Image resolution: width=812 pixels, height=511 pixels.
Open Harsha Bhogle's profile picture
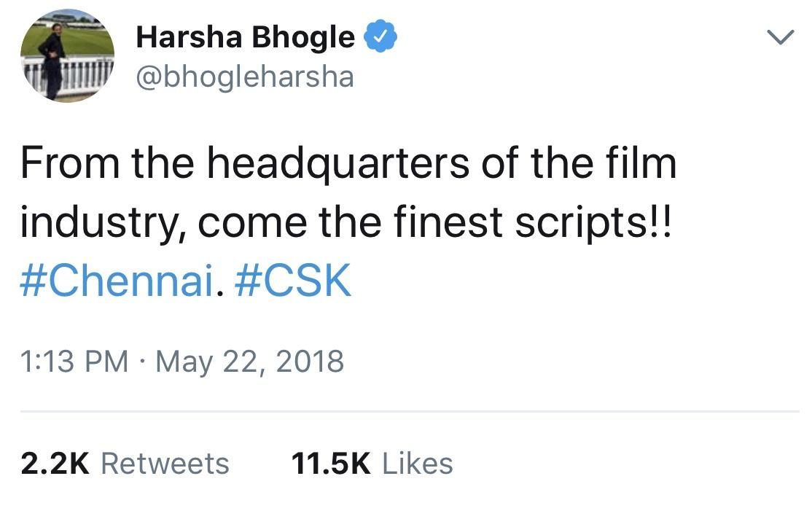(67, 56)
